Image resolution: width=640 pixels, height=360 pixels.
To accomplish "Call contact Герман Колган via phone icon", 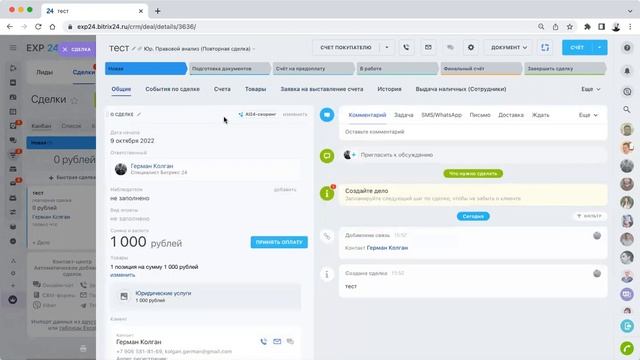I will point(264,341).
